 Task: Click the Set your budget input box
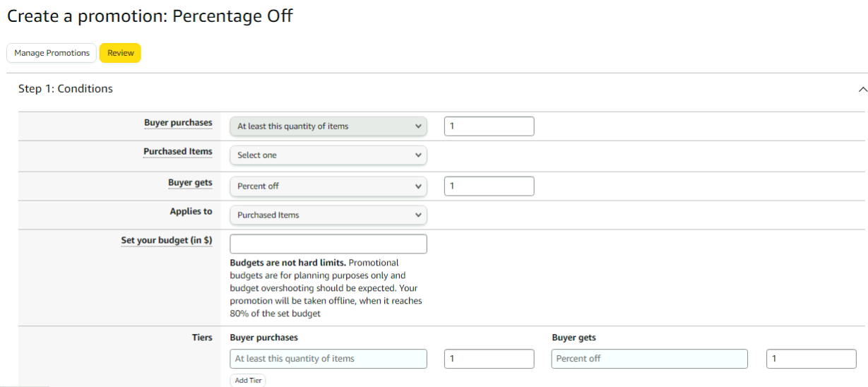[328, 244]
